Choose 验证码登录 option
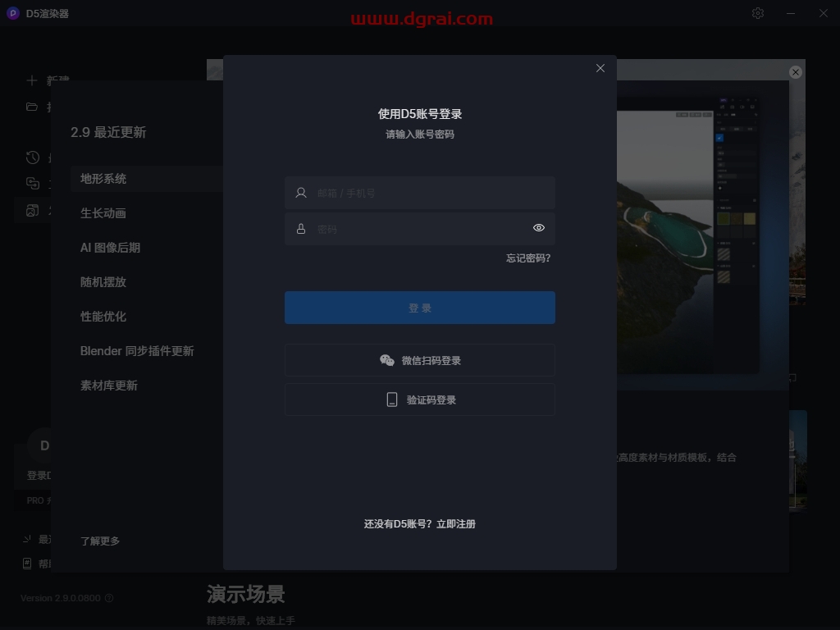The width and height of the screenshot is (840, 630). 419,399
